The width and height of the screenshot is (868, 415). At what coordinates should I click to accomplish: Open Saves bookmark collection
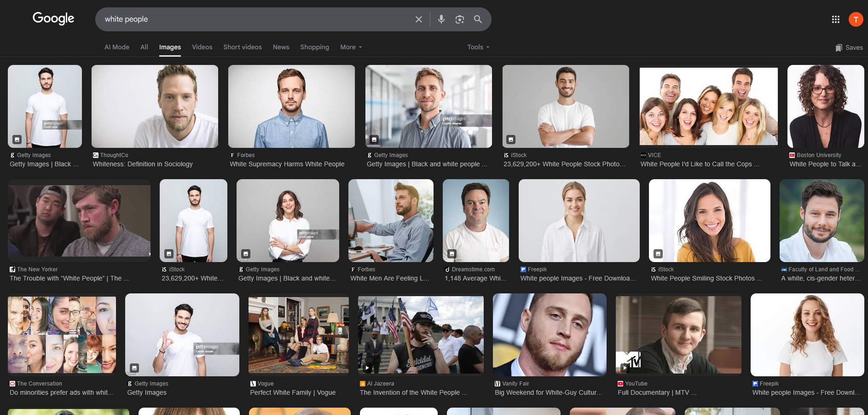(849, 47)
